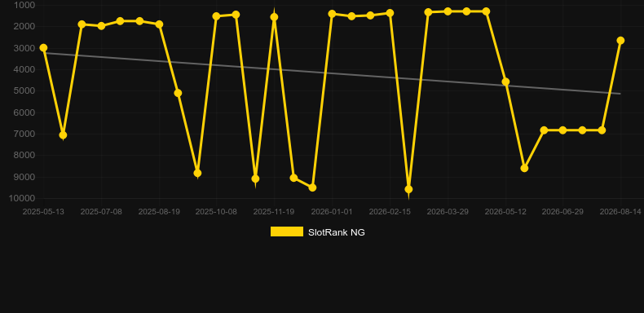Click the data point above 2025-07-08

click(101, 26)
